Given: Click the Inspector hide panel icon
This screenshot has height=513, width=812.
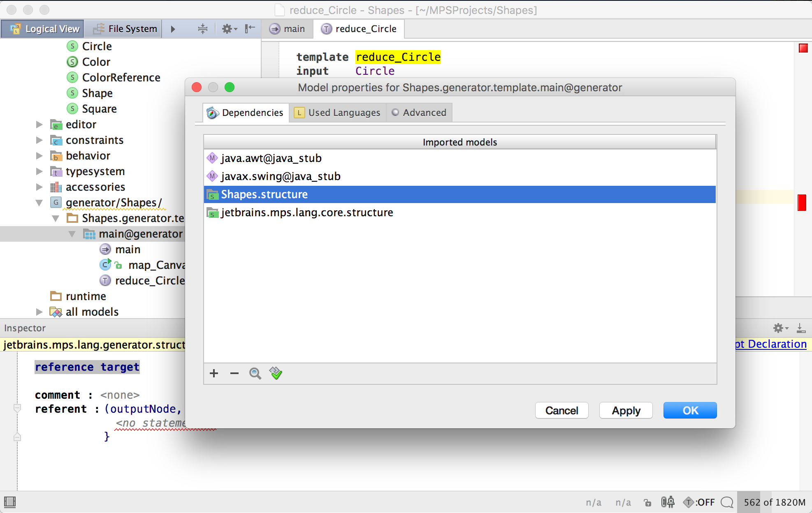Looking at the screenshot, I should pos(801,328).
